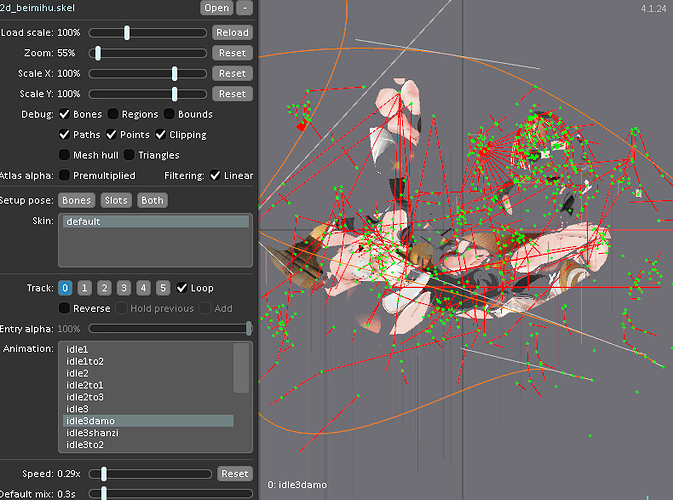Select animation idle2
The image size is (673, 500).
(x=148, y=373)
